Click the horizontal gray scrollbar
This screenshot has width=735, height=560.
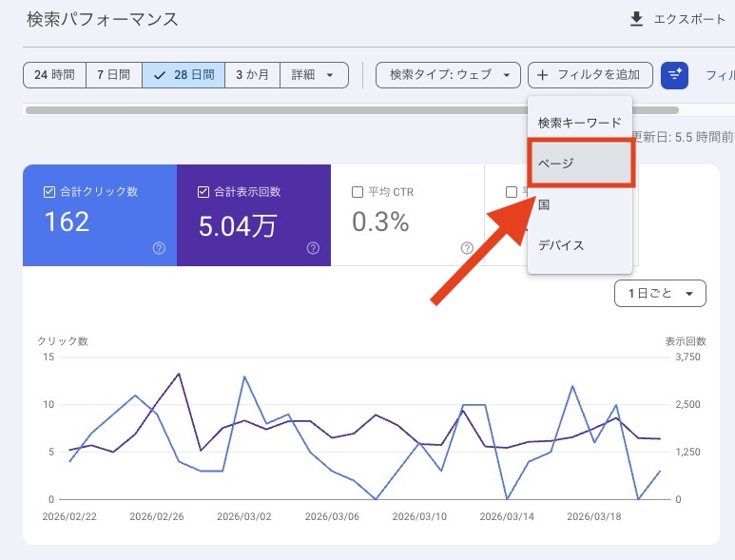[352, 110]
